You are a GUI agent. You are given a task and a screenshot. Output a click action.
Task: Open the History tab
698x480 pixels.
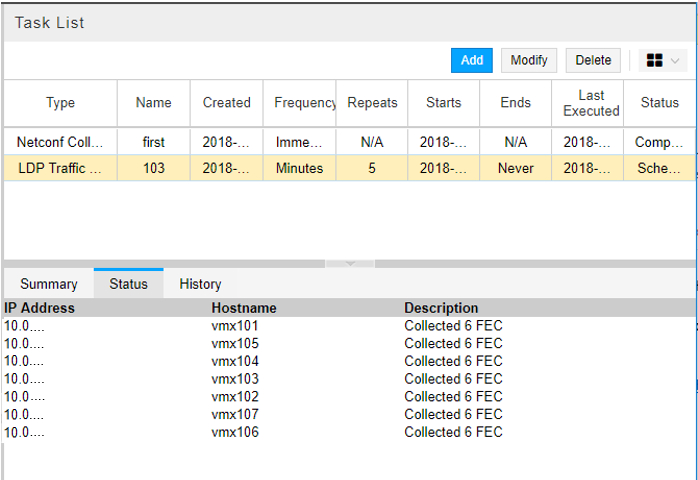200,284
